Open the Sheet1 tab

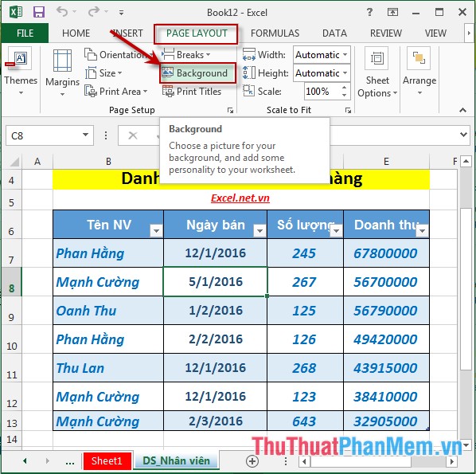107,461
